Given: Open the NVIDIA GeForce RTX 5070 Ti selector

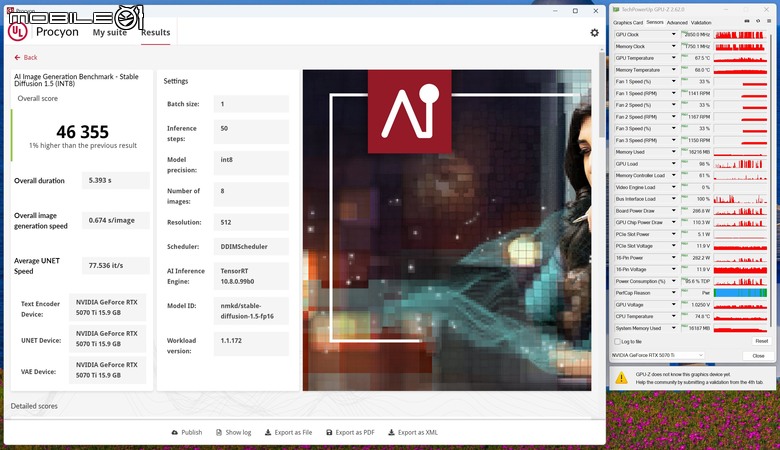Looking at the screenshot, I should (658, 355).
